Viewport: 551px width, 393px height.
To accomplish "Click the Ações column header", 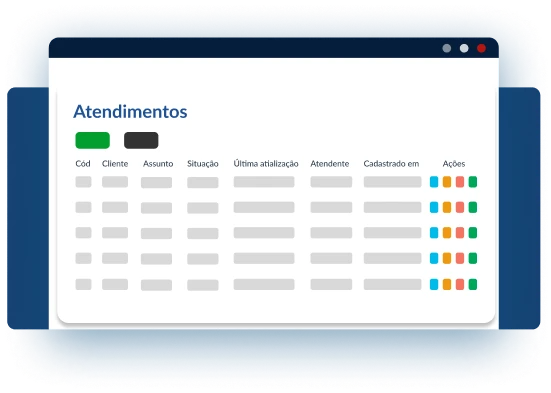I will (454, 164).
